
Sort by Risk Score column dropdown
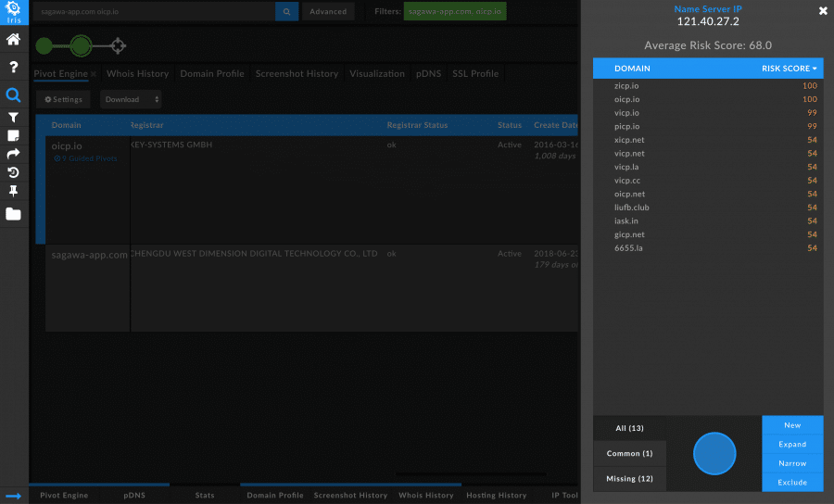790,68
